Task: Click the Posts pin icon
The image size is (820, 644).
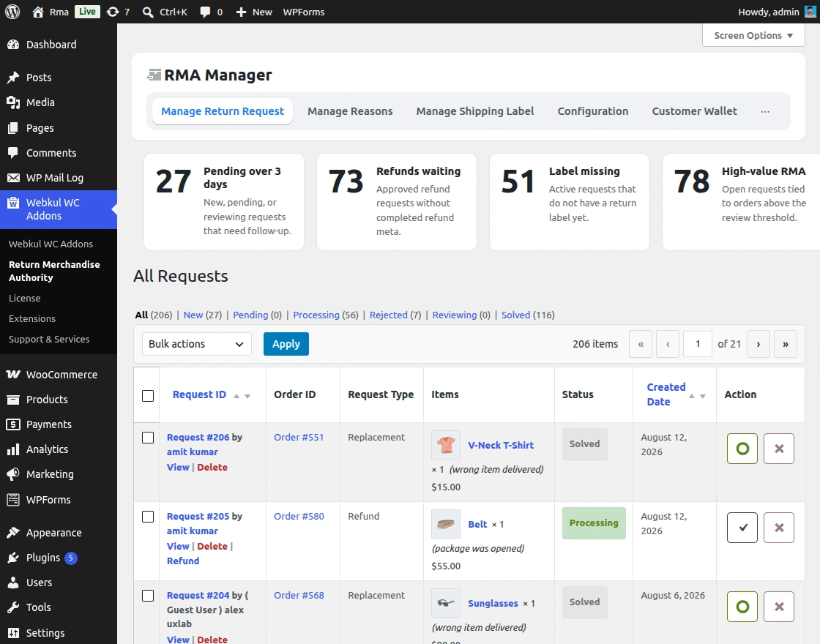Action: 13,78
